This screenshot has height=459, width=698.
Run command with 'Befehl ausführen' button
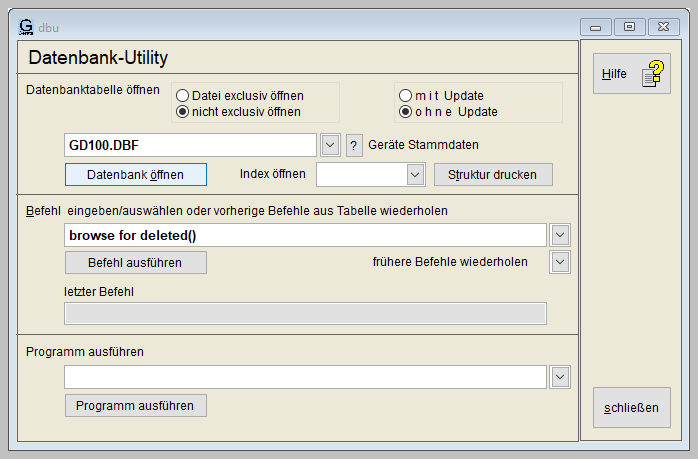[135, 262]
